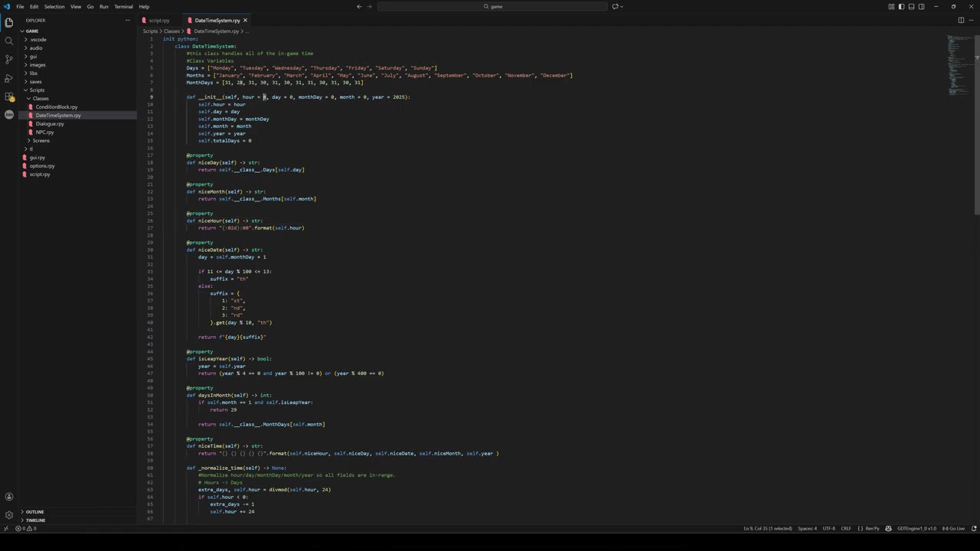This screenshot has height=551, width=980.
Task: Open the File menu
Action: point(20,7)
